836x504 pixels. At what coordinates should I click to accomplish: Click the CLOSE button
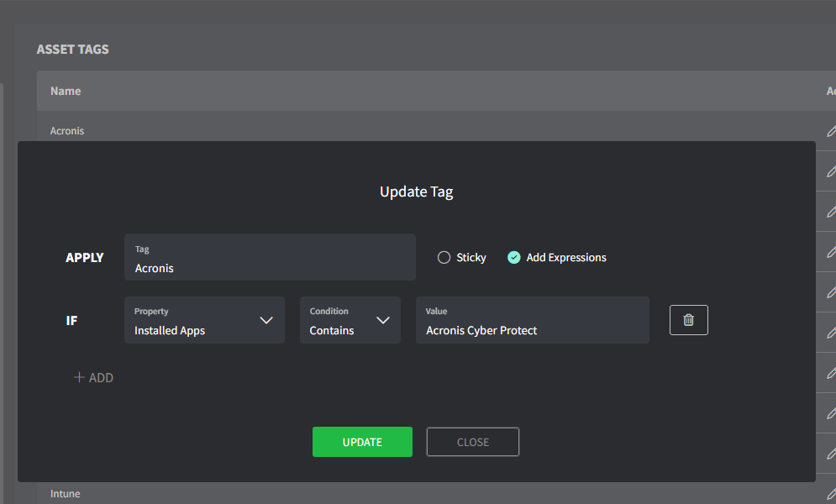tap(472, 442)
